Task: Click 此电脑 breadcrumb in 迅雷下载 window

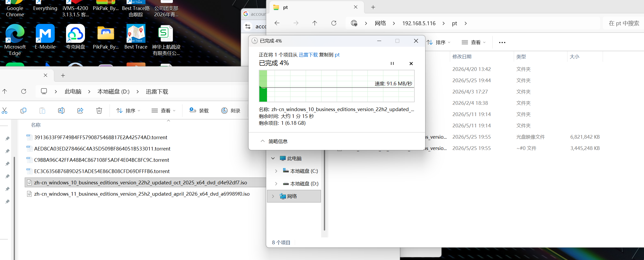Action: click(x=73, y=91)
